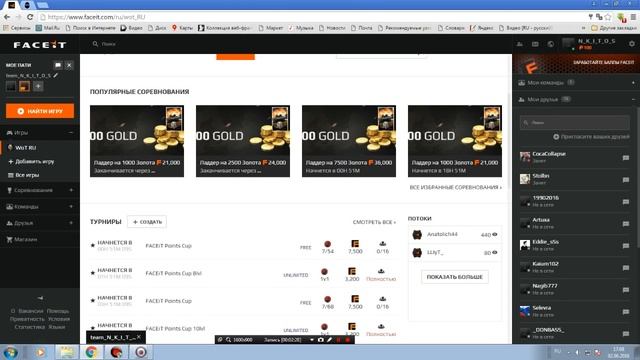Reload the page in Chrome
The image size is (640, 360).
(x=30, y=17)
